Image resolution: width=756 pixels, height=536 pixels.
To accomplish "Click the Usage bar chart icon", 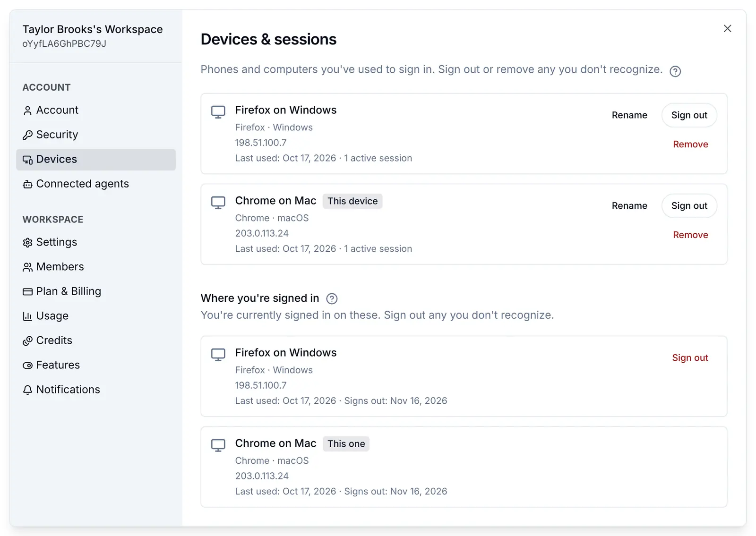I will click(27, 316).
